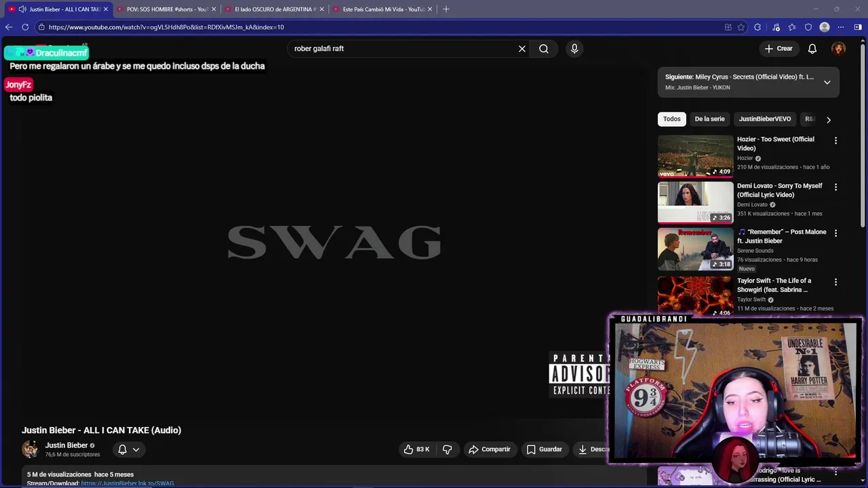Open options menu for Hozier - Too Sweet
The height and width of the screenshot is (488, 868).
click(835, 140)
